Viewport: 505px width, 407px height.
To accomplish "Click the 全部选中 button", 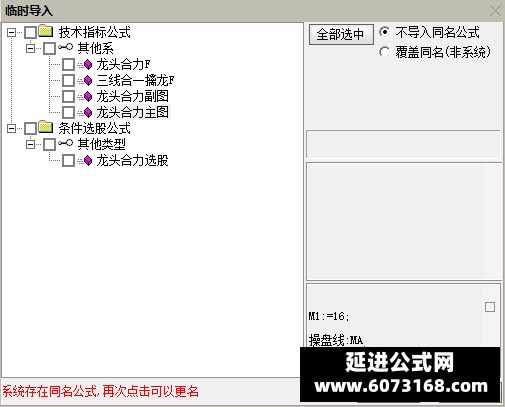I will coord(341,34).
